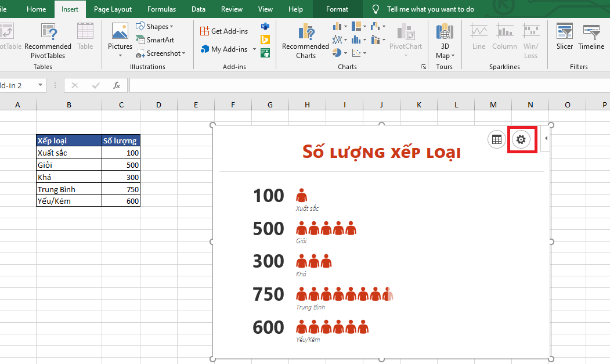The height and width of the screenshot is (364, 610).
Task: Open the Bing Maps add-in icon
Action: 265,39
